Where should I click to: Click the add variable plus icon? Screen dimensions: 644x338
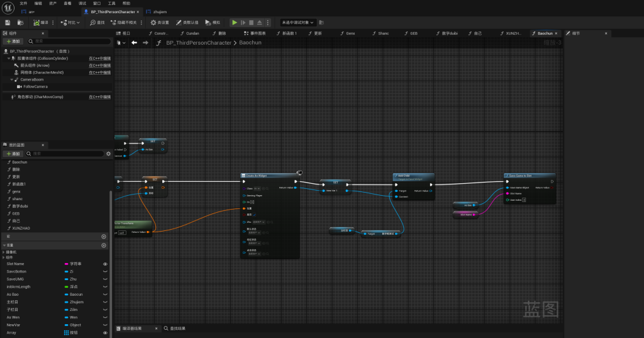pyautogui.click(x=104, y=245)
